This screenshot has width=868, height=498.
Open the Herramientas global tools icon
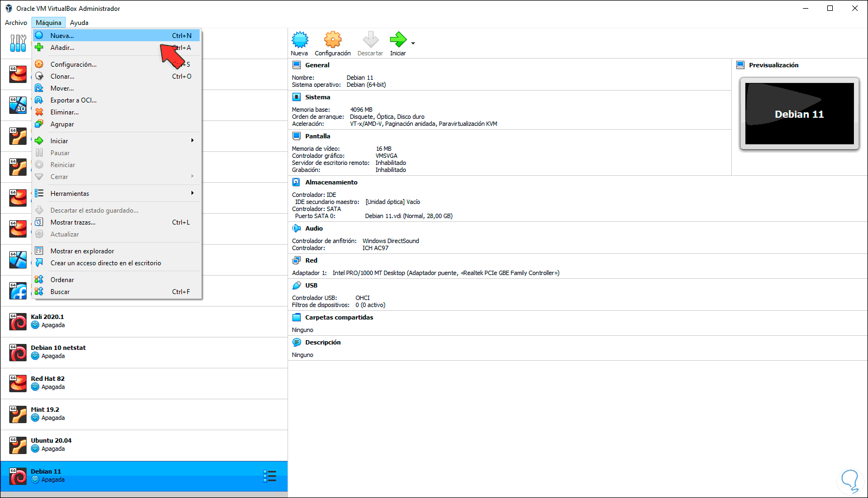18,43
